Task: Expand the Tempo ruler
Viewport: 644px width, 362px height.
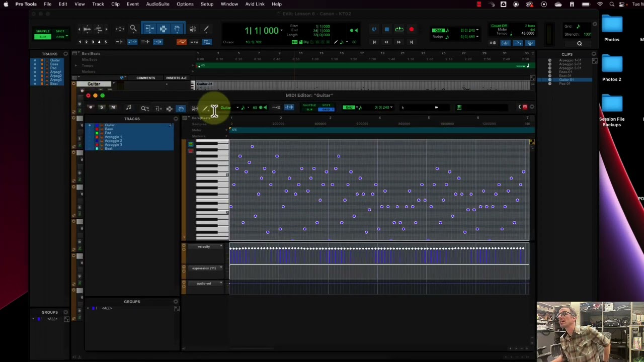Action: tap(76, 65)
